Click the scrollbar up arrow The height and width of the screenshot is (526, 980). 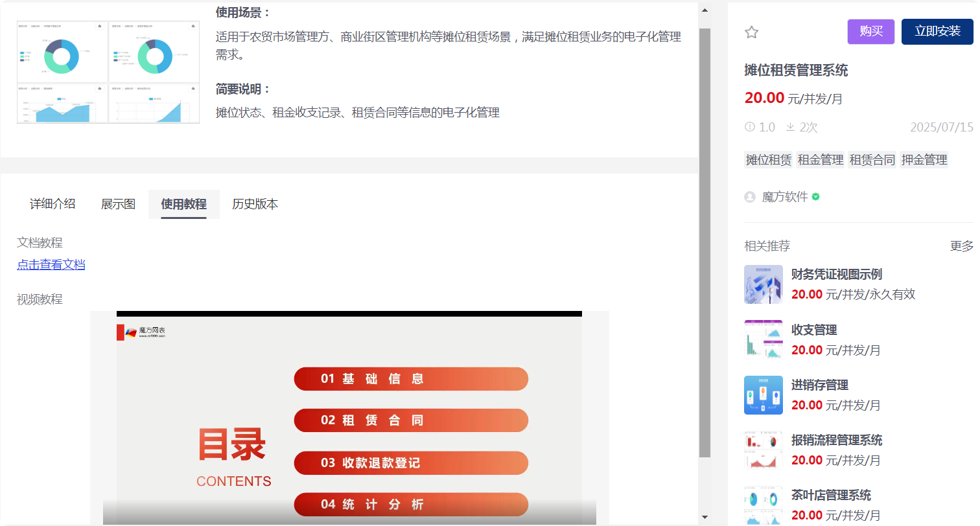click(x=705, y=10)
